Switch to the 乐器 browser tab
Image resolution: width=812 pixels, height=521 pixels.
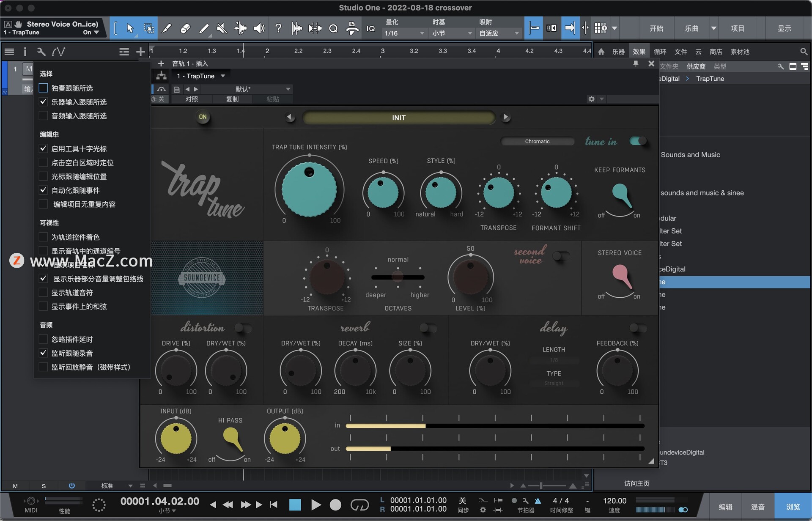coord(618,52)
